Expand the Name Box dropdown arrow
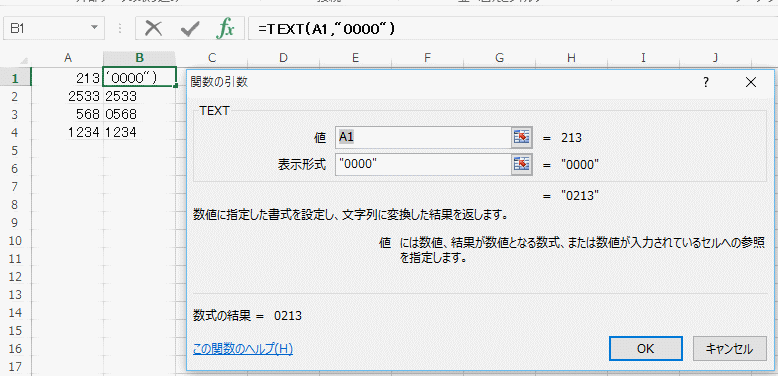 [x=94, y=29]
